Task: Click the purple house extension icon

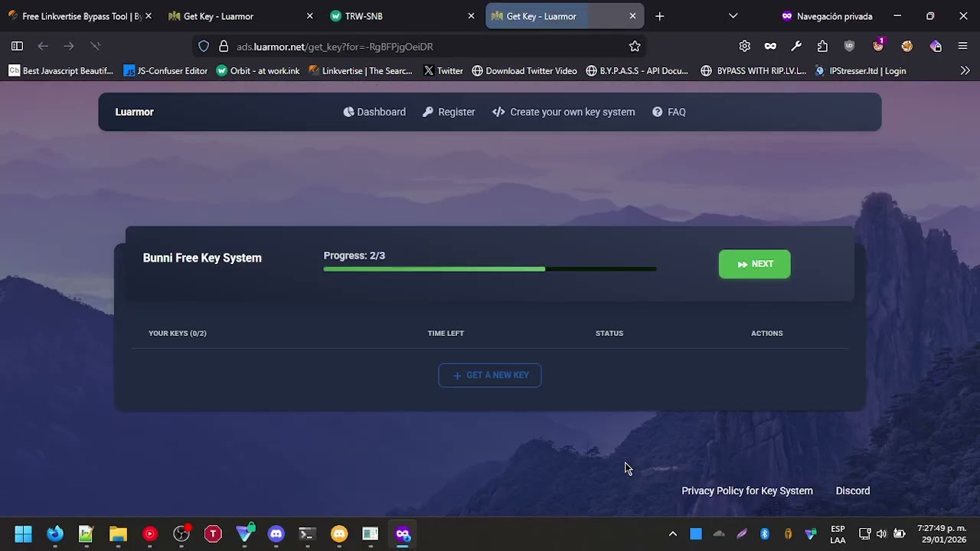Action: 936,46
